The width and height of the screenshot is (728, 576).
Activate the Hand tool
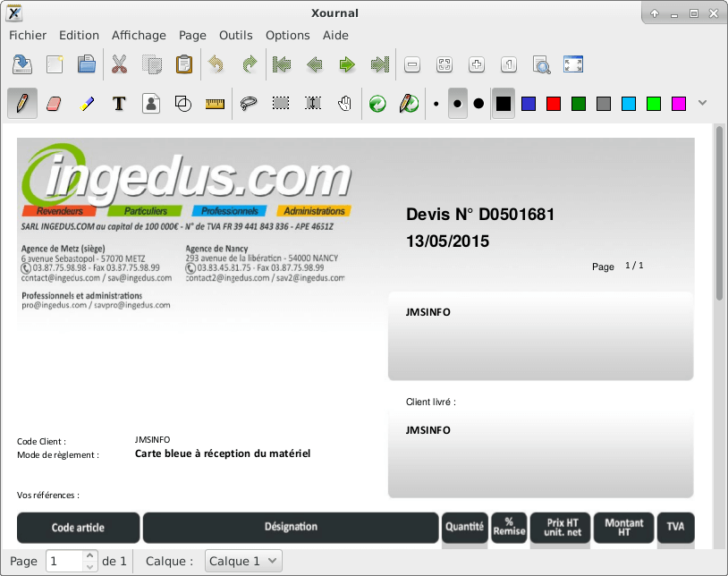[x=345, y=103]
